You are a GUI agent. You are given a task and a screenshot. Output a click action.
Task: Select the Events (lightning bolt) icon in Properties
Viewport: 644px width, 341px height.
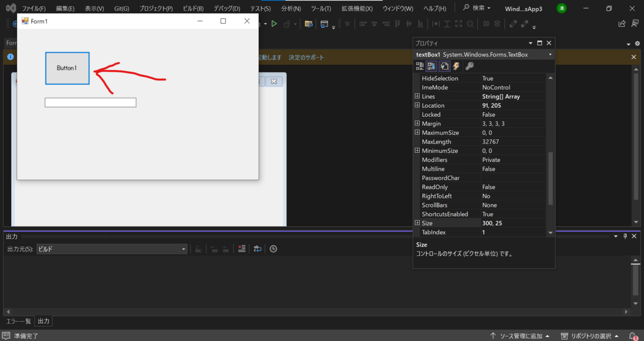point(456,65)
